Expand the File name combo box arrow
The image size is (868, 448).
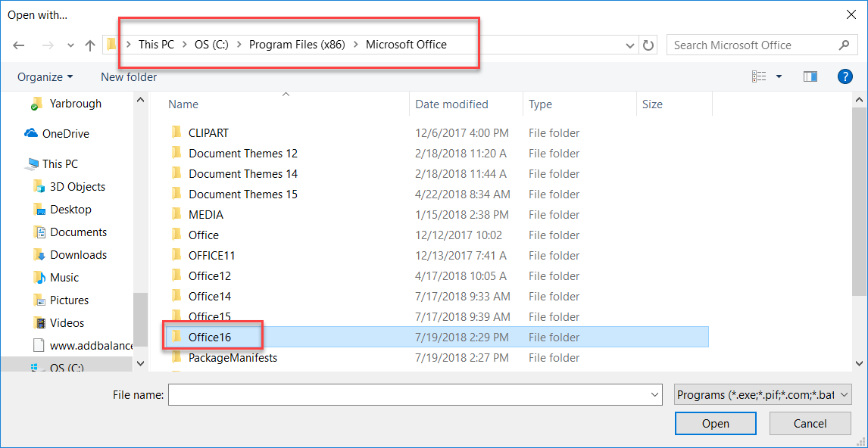[654, 394]
